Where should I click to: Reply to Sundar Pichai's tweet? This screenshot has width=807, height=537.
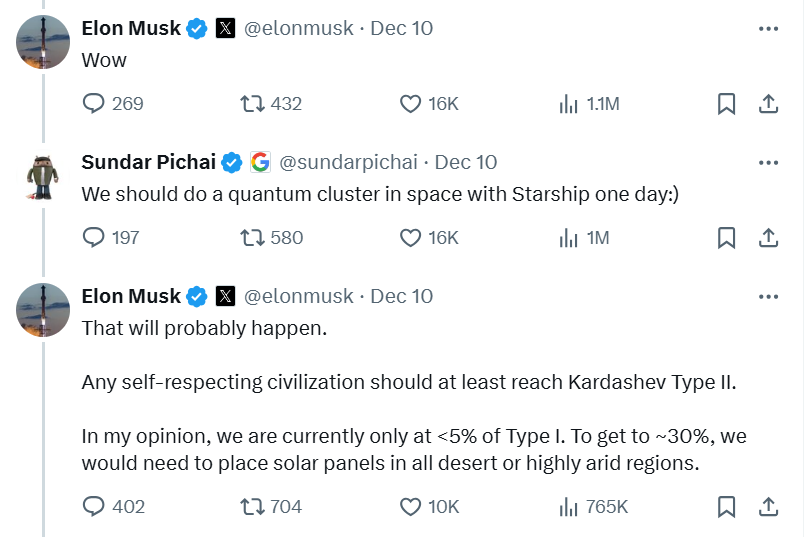[x=94, y=237]
